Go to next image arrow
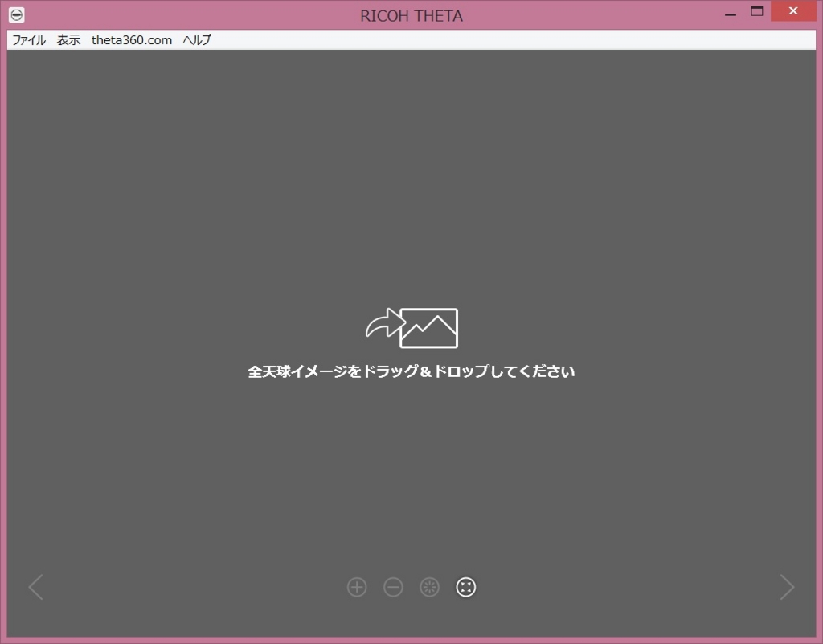Screen dimensions: 823x644 (x=787, y=587)
